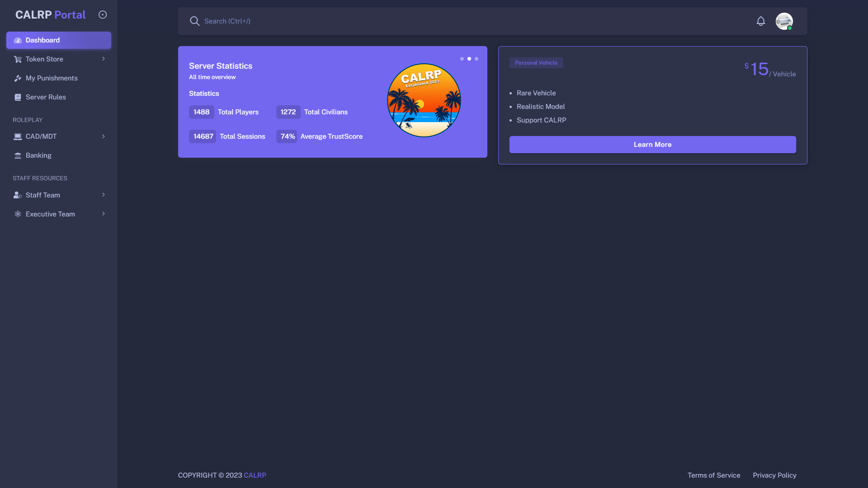Select the My Punishments icon
Image resolution: width=868 pixels, height=488 pixels.
pyautogui.click(x=17, y=78)
